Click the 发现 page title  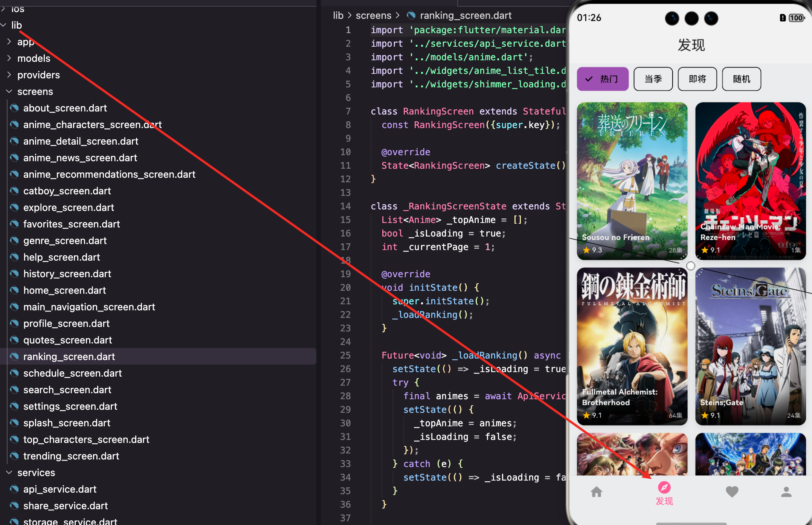(691, 45)
